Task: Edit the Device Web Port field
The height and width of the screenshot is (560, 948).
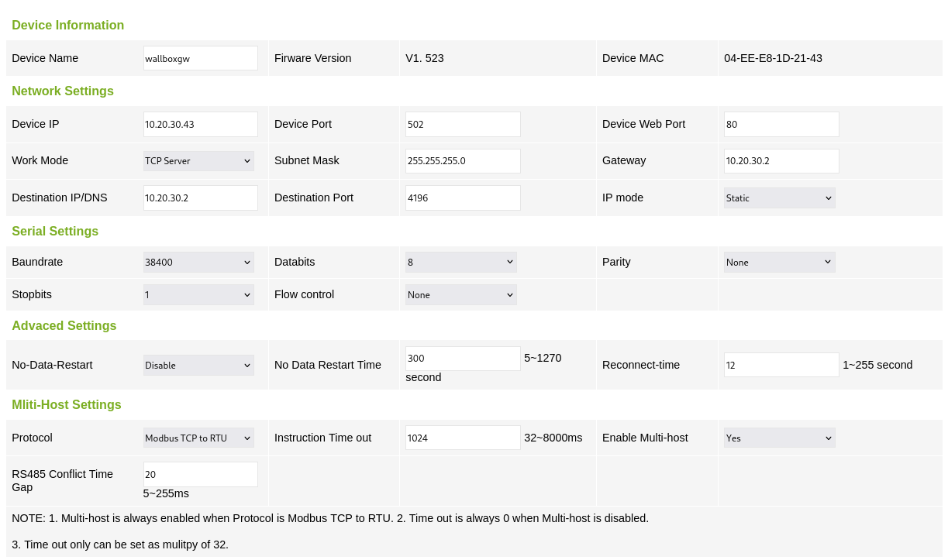Action: click(x=781, y=124)
